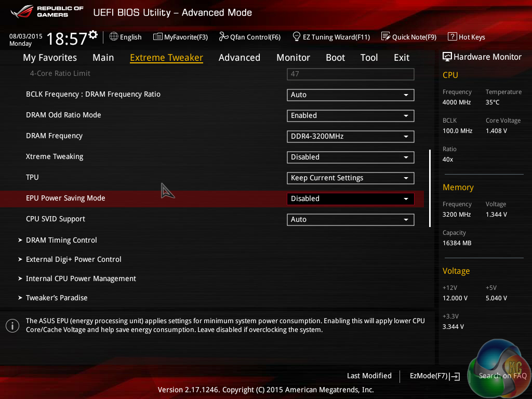The image size is (532, 399).
Task: Select the TPU setting label
Action: click(32, 178)
